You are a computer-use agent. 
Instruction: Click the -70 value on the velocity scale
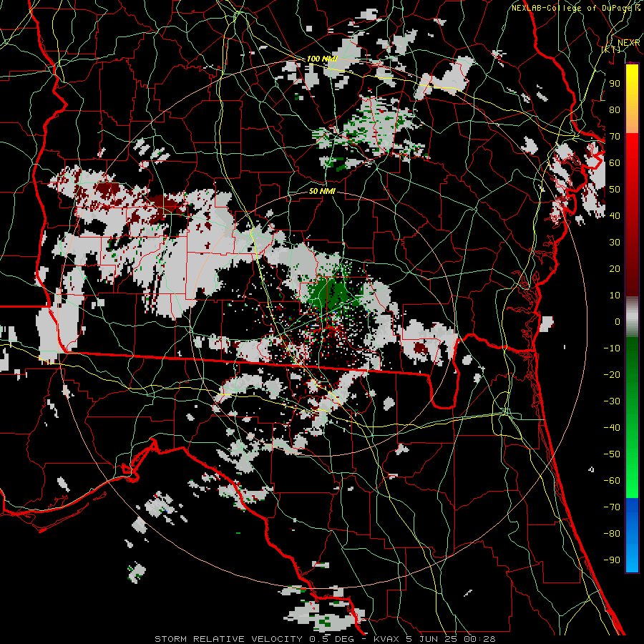(x=612, y=507)
